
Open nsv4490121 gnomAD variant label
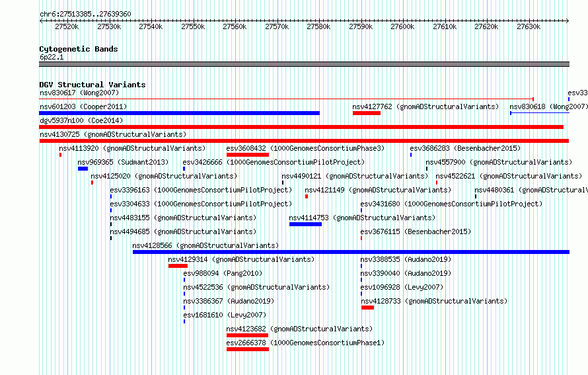(355, 176)
